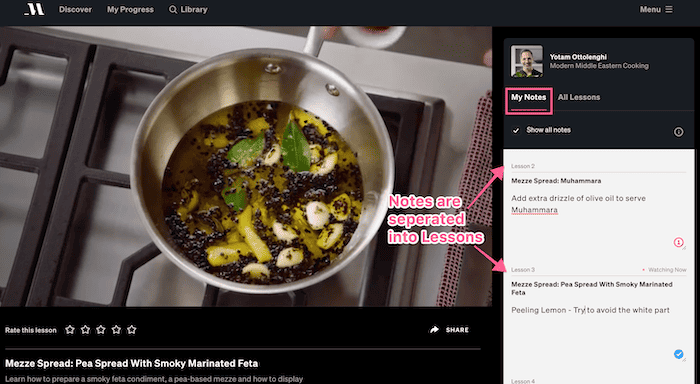Edit the Peeling Lemon note text

590,310
